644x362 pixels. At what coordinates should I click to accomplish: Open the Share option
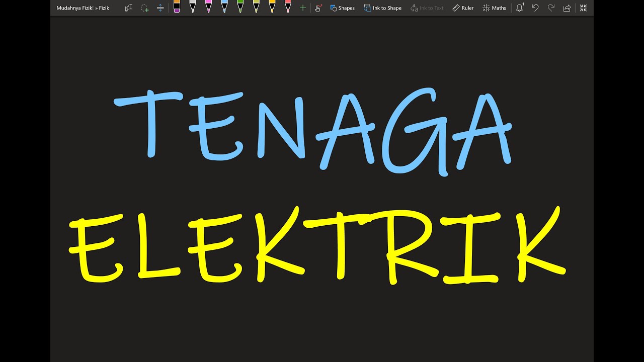click(567, 8)
